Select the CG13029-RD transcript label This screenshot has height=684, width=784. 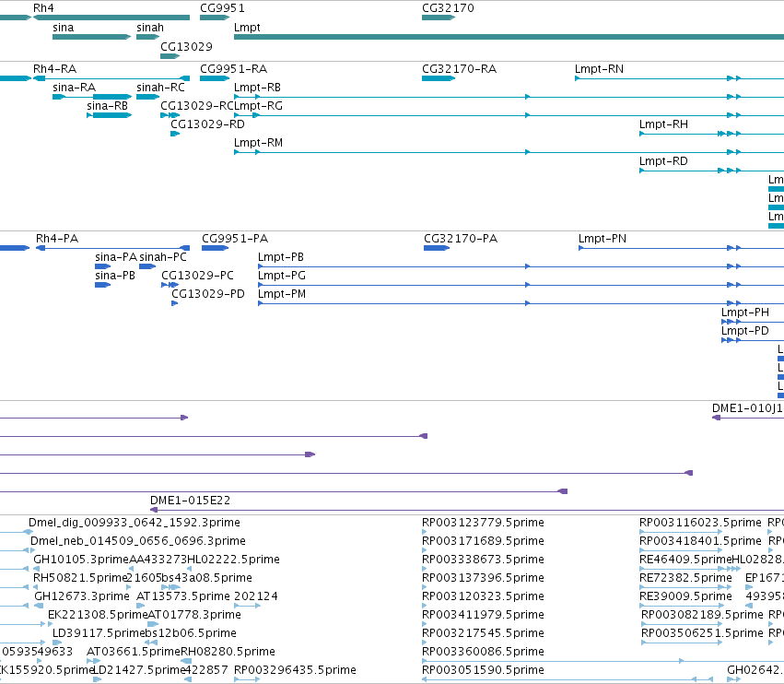[x=207, y=124]
